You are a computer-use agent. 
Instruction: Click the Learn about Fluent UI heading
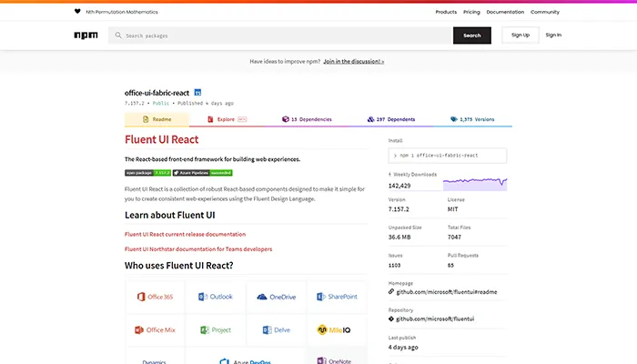coord(170,215)
